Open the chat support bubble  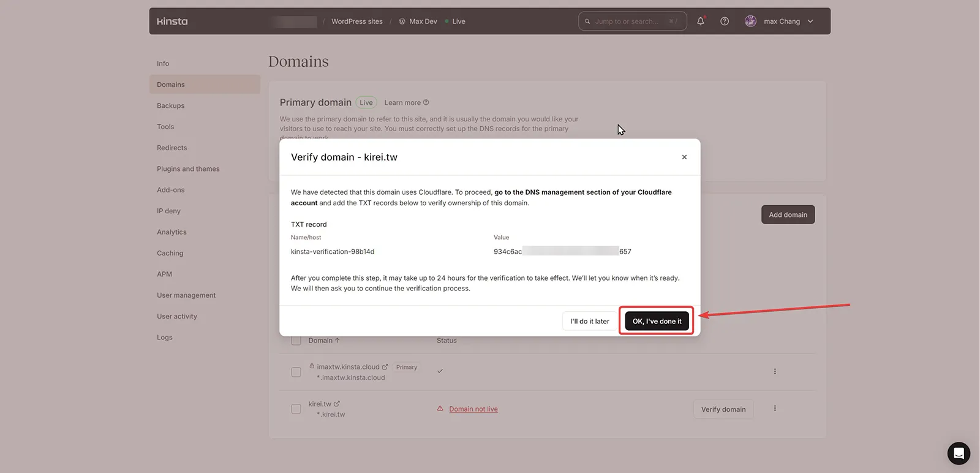[959, 453]
